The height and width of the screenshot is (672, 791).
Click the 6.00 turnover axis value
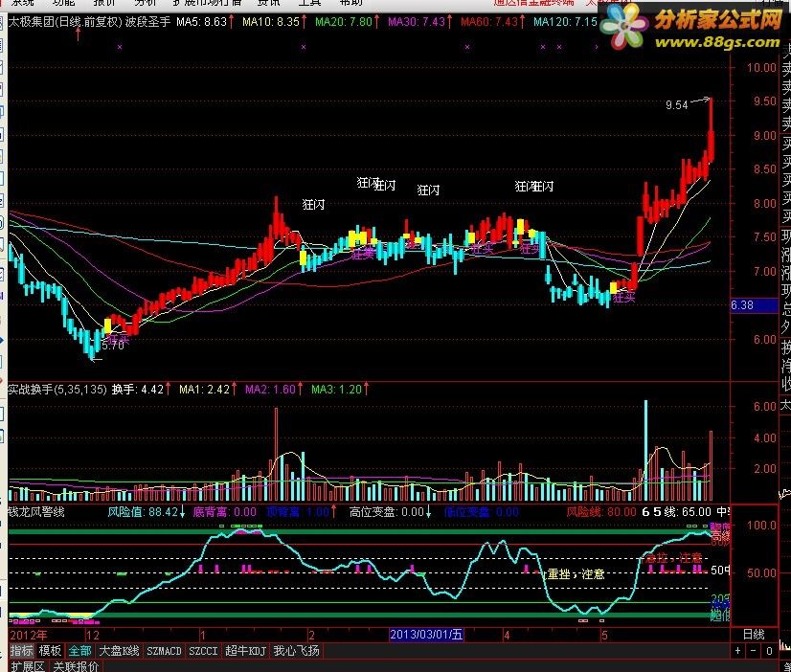coord(765,406)
